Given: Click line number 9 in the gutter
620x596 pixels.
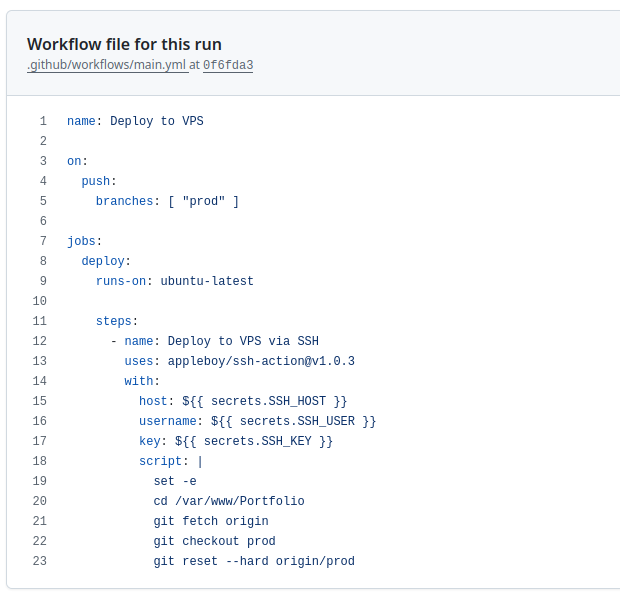Looking at the screenshot, I should pos(43,281).
